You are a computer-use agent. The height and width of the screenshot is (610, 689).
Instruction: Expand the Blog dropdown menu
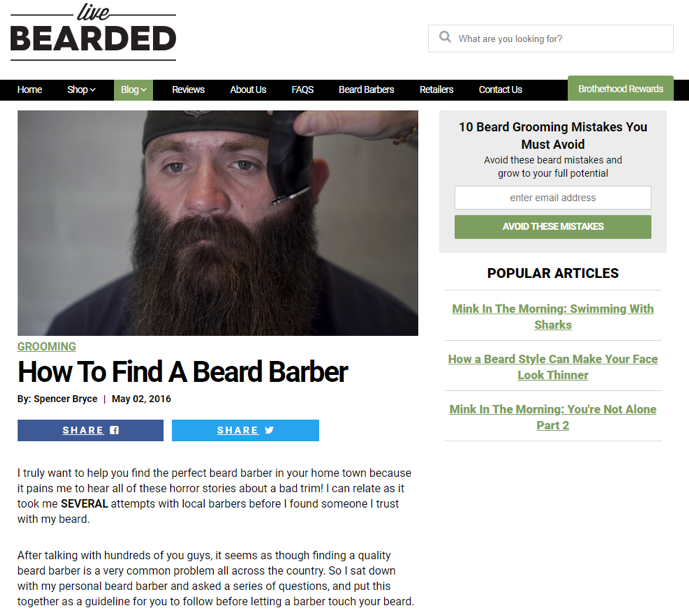133,90
